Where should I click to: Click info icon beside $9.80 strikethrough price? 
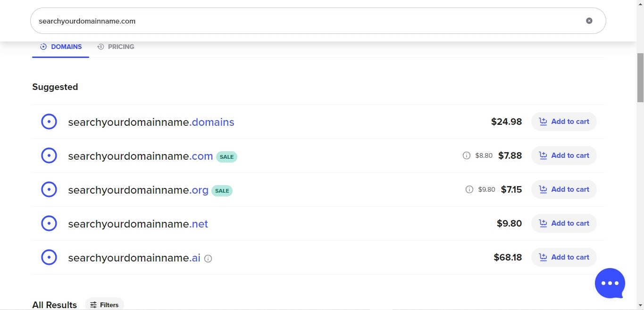point(469,189)
